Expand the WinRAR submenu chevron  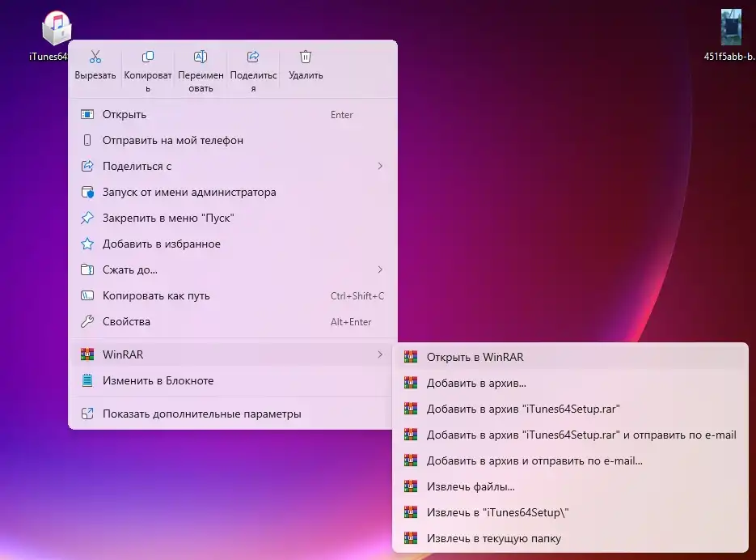coord(379,354)
